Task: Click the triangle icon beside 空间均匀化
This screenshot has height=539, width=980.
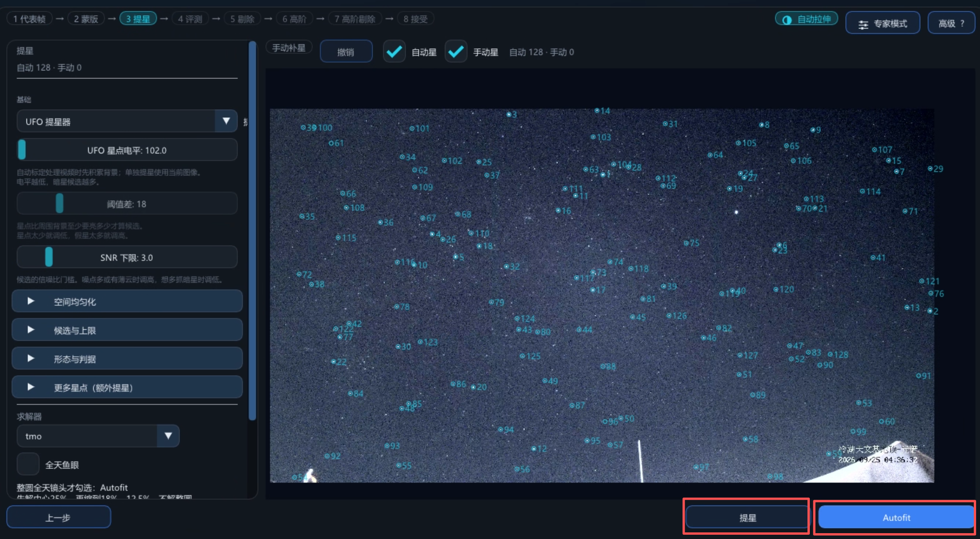Action: [x=31, y=301]
